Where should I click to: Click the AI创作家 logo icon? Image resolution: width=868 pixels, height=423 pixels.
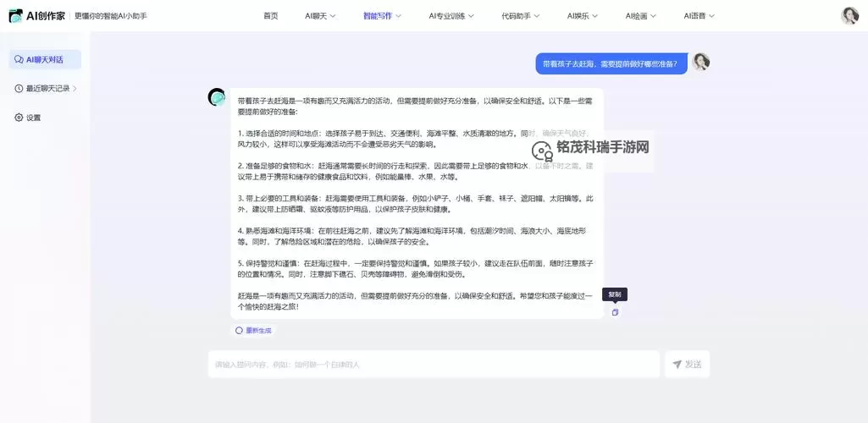coord(15,16)
